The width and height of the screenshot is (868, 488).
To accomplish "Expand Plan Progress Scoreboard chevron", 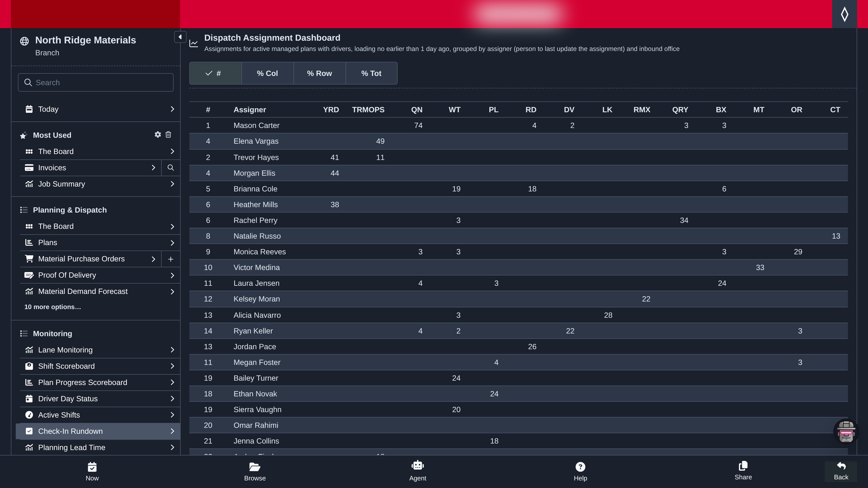I will 172,383.
